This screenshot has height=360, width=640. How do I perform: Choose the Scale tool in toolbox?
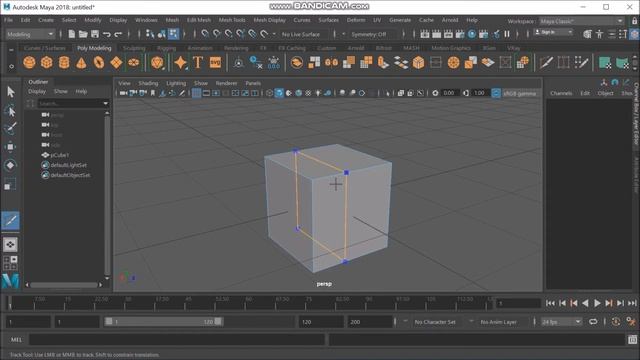[x=10, y=184]
